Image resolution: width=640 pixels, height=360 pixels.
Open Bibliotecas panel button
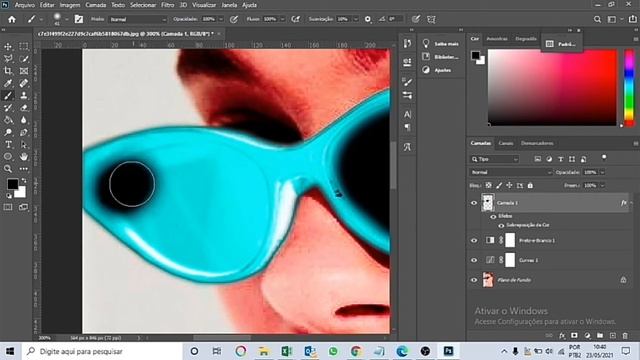(x=440, y=57)
